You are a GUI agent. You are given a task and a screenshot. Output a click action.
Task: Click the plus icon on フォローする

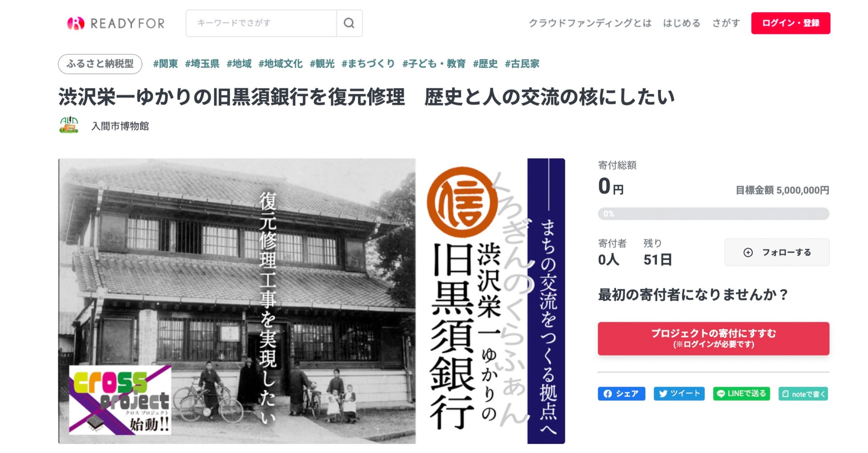748,253
